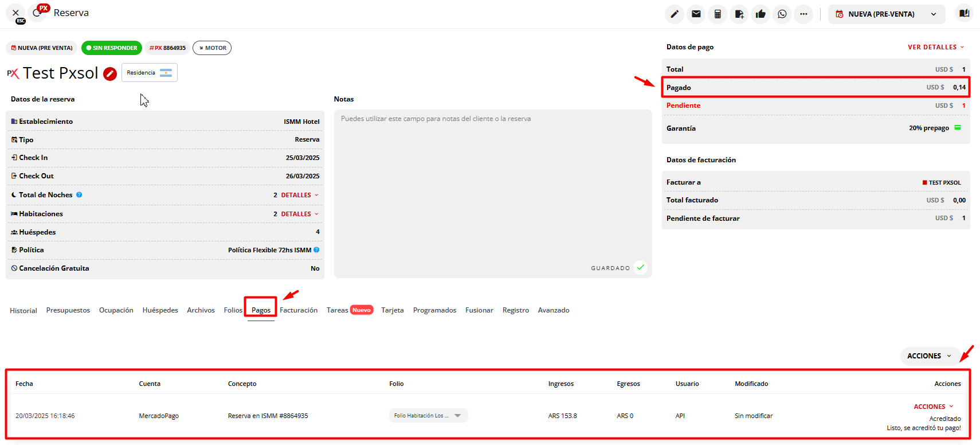Click the add document icon
The width and height of the screenshot is (980, 445).
739,14
